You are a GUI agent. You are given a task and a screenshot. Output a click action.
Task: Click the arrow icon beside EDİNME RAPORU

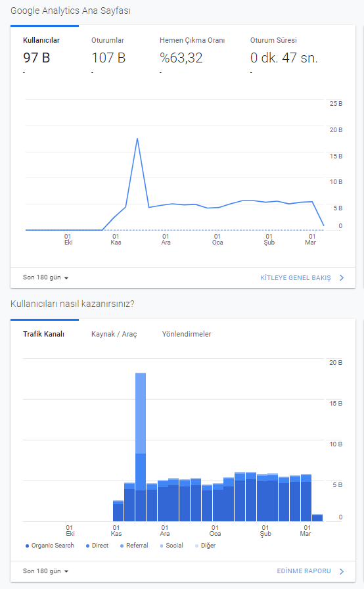click(342, 571)
